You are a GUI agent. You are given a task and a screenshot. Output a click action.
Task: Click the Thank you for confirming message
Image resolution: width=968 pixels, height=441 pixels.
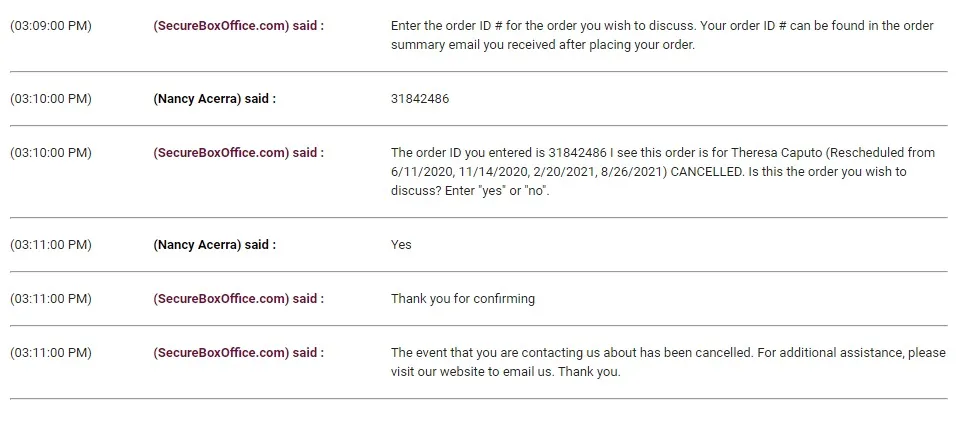(463, 299)
